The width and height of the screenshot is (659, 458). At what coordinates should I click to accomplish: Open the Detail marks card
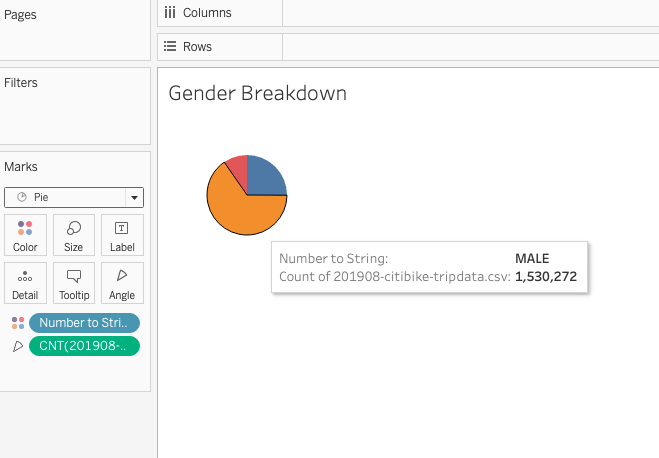(25, 283)
